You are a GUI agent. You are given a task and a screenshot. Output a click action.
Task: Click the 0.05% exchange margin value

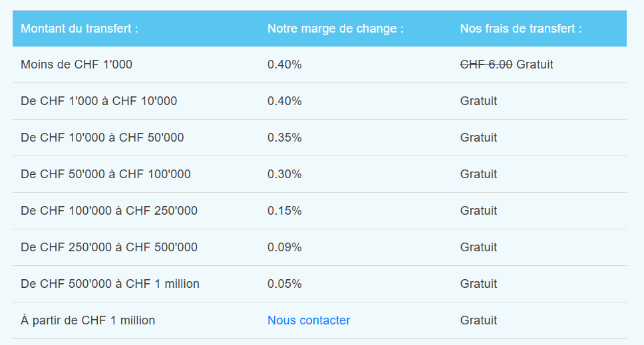pos(285,284)
